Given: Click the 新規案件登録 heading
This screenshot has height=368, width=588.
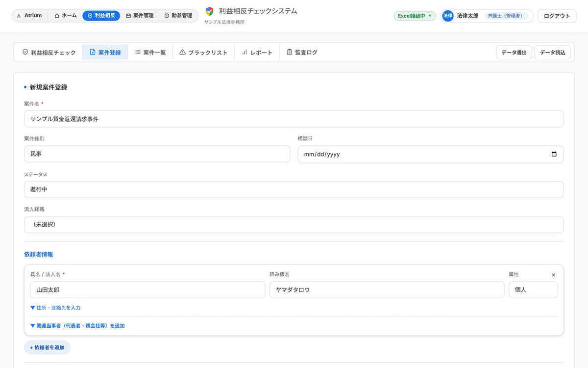Looking at the screenshot, I should tap(49, 87).
